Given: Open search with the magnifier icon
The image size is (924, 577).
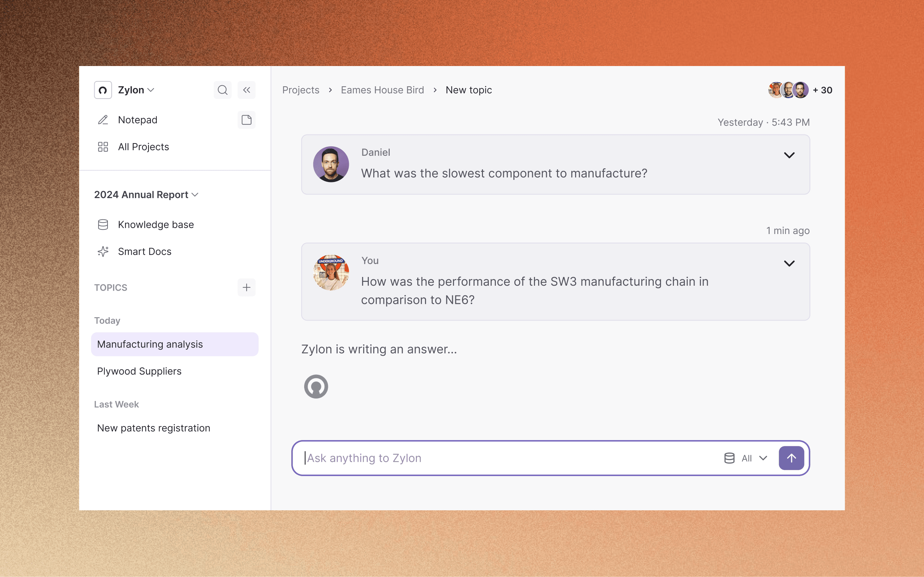Looking at the screenshot, I should point(222,90).
